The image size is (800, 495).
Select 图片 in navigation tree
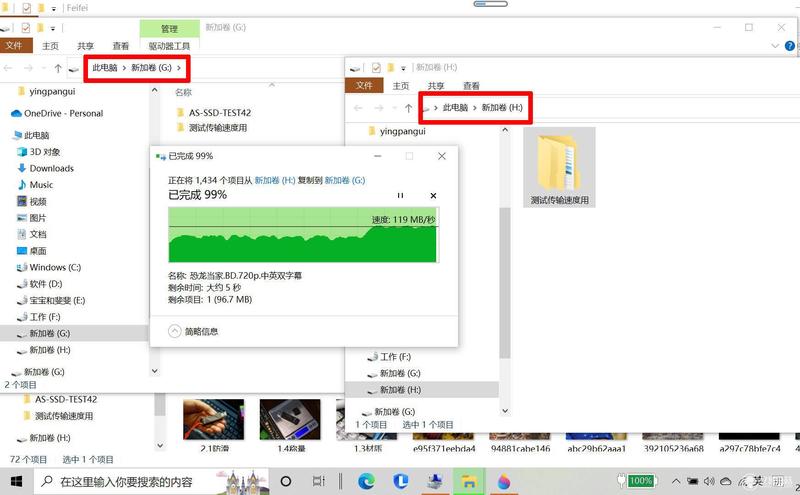click(x=32, y=218)
